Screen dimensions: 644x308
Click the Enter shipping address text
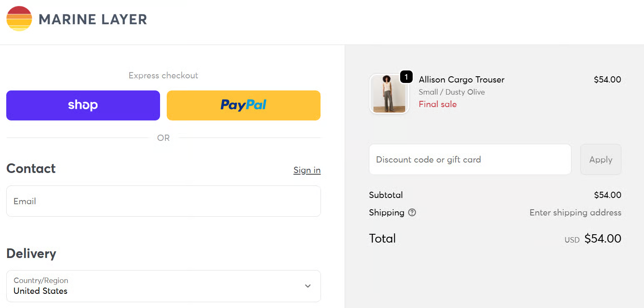(575, 213)
